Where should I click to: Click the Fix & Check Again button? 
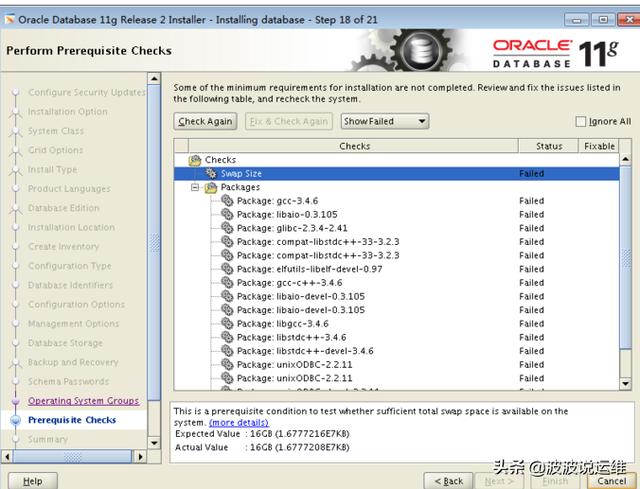point(289,121)
